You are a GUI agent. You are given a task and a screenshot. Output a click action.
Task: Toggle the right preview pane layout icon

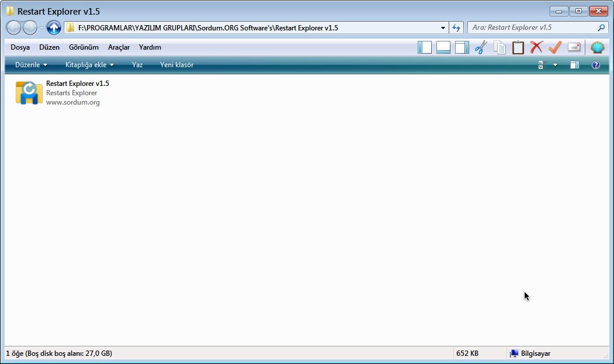pyautogui.click(x=462, y=47)
